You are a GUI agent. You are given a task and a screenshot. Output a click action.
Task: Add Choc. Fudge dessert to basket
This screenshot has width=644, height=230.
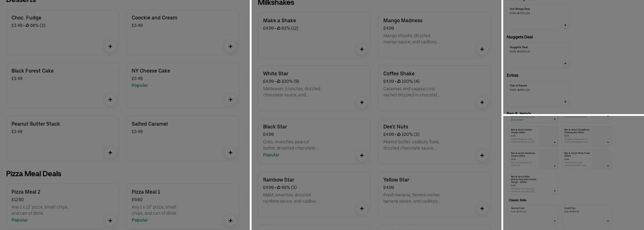[110, 46]
